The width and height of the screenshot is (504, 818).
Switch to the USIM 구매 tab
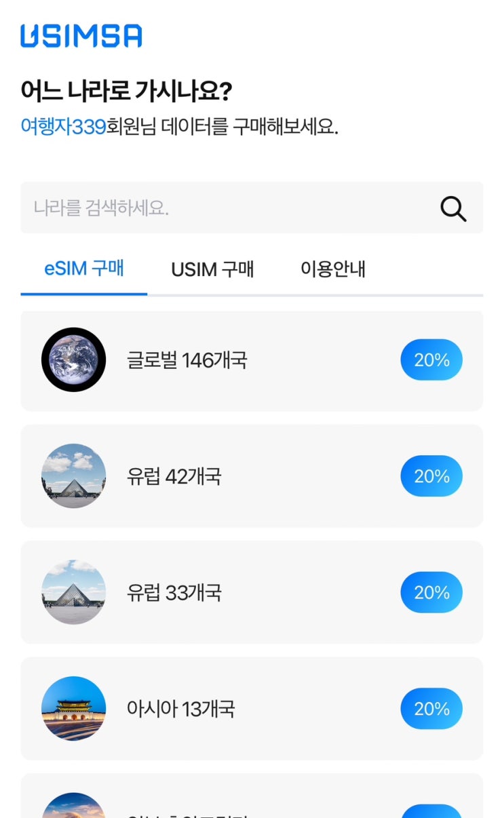[x=212, y=269]
